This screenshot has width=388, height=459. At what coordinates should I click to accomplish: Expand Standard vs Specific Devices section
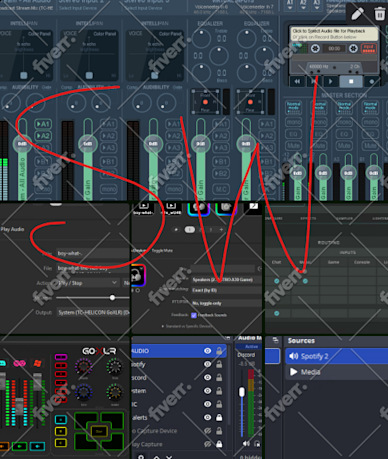pyautogui.click(x=187, y=326)
